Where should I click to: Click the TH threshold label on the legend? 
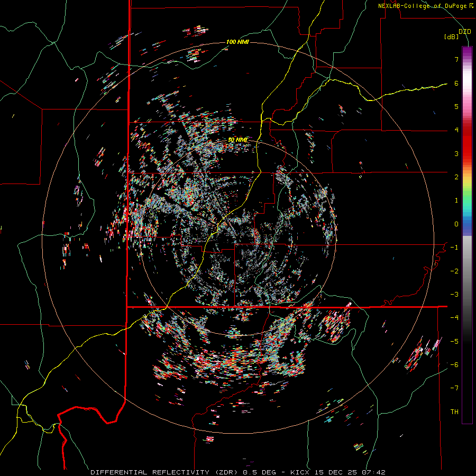tap(454, 412)
